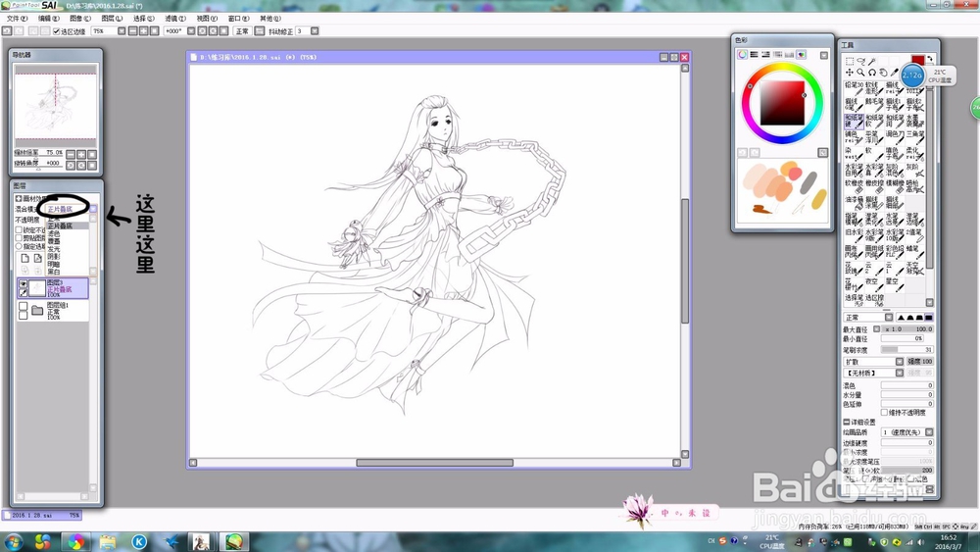Create a new linework layer

pyautogui.click(x=37, y=258)
